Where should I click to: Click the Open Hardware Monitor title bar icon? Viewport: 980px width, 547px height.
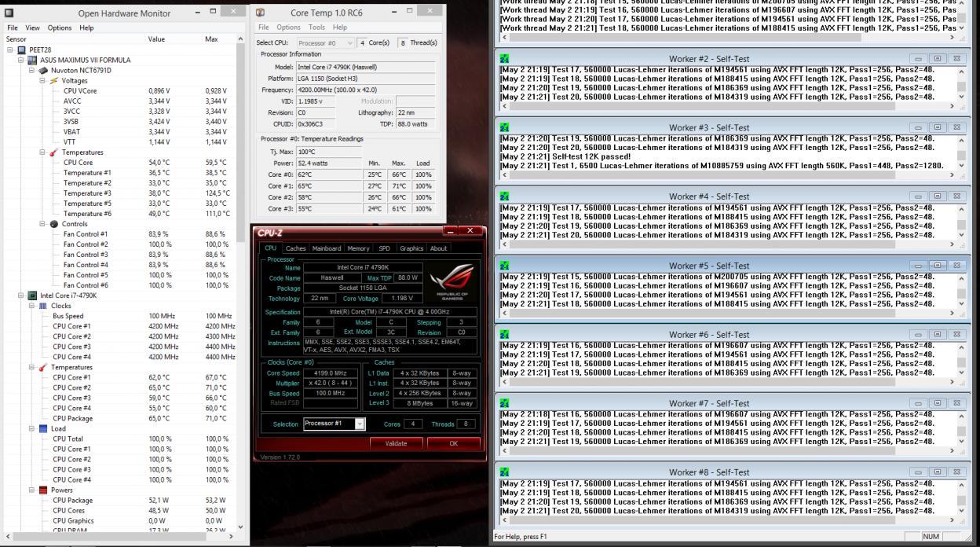tap(9, 13)
